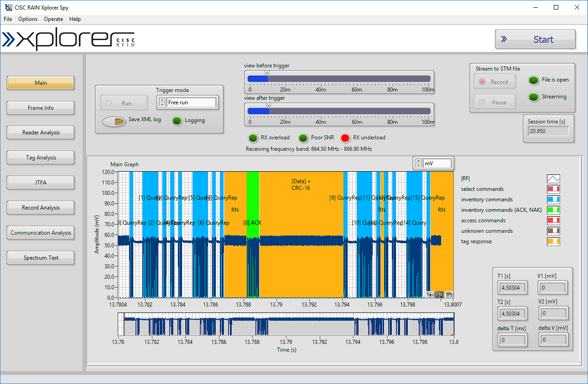
Task: Step the mV unit spinner arrows
Action: pos(418,163)
